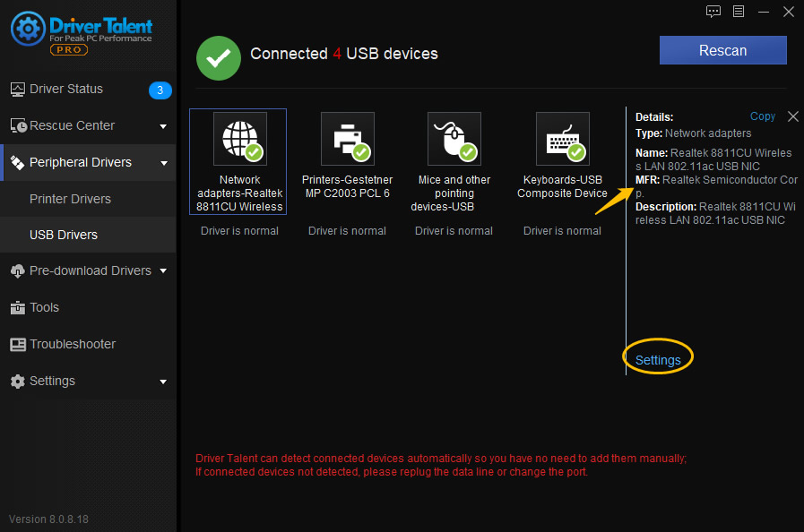
Task: Click the Type: Network adapters detail line
Action: tap(693, 133)
